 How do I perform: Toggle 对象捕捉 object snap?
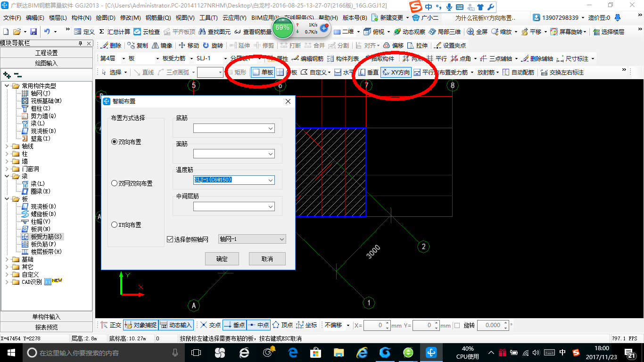click(x=140, y=325)
